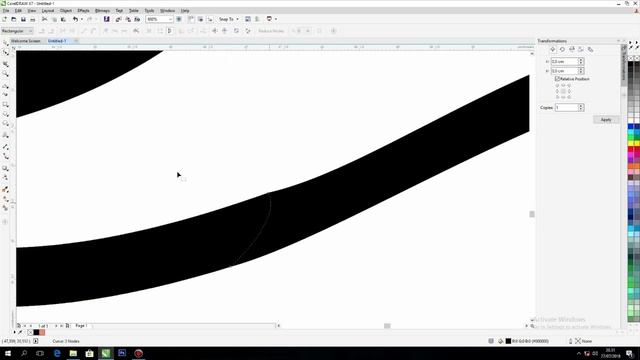Click the Reduce Nodes button
The width and height of the screenshot is (640, 360).
pos(271,31)
